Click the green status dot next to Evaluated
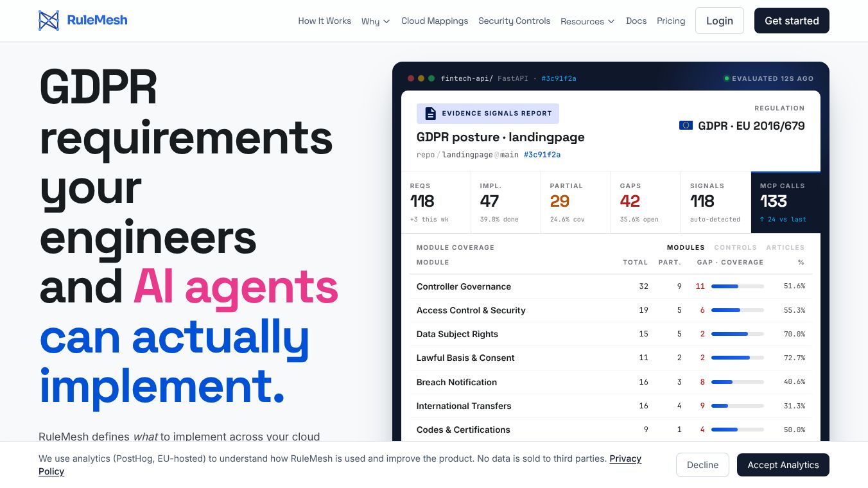Viewport: 868px width, 488px height. (x=727, y=78)
